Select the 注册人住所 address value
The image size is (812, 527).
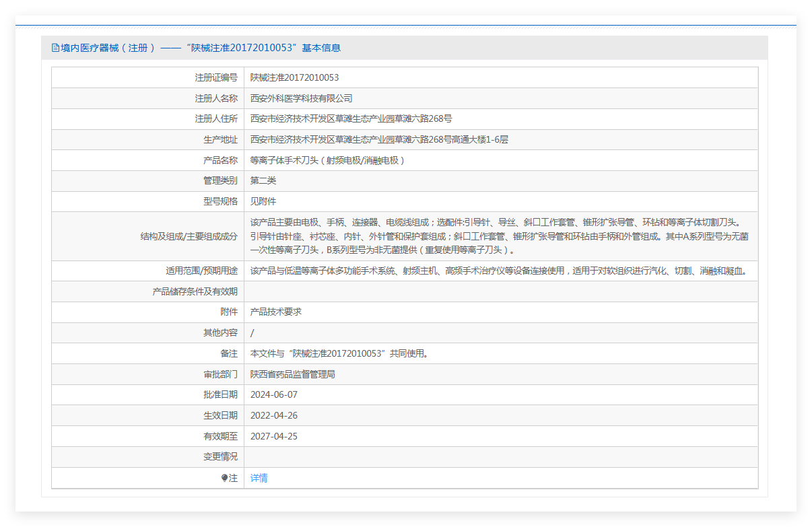click(x=351, y=118)
